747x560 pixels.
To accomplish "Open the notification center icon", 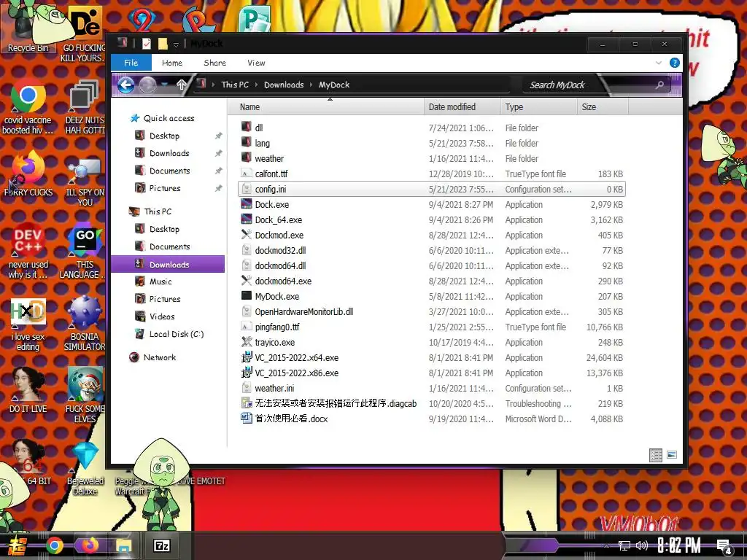I will point(724,547).
